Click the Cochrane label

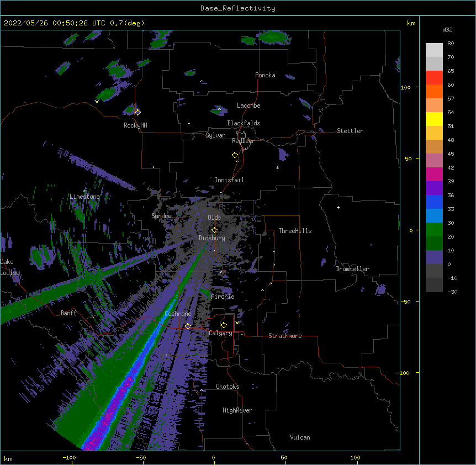pos(178,314)
